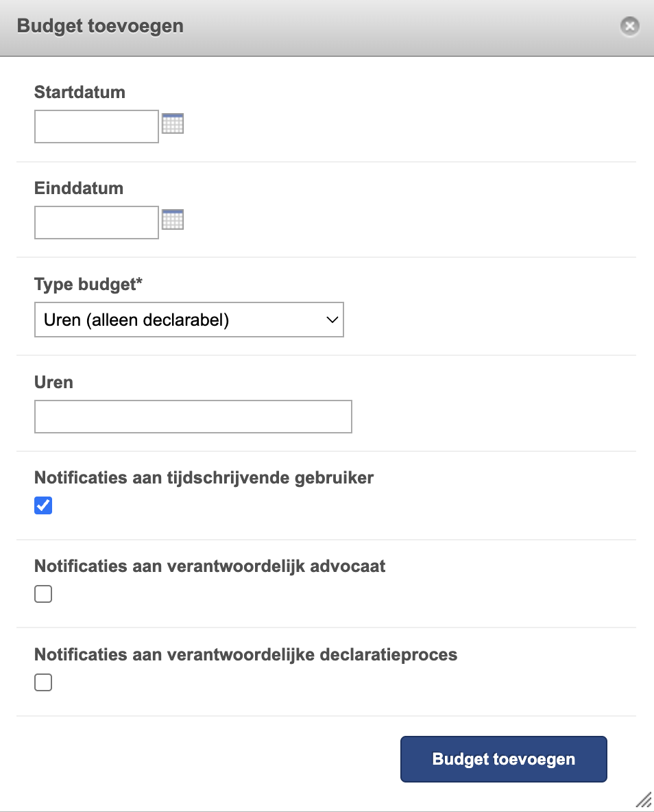Image resolution: width=654 pixels, height=812 pixels.
Task: Close the Budget toevoegen dialog
Action: coord(629,27)
